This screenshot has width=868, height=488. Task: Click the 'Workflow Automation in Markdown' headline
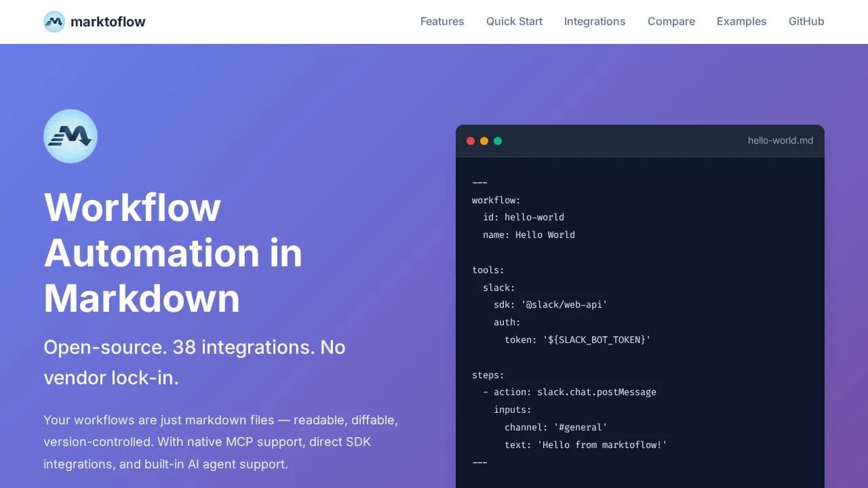click(173, 253)
